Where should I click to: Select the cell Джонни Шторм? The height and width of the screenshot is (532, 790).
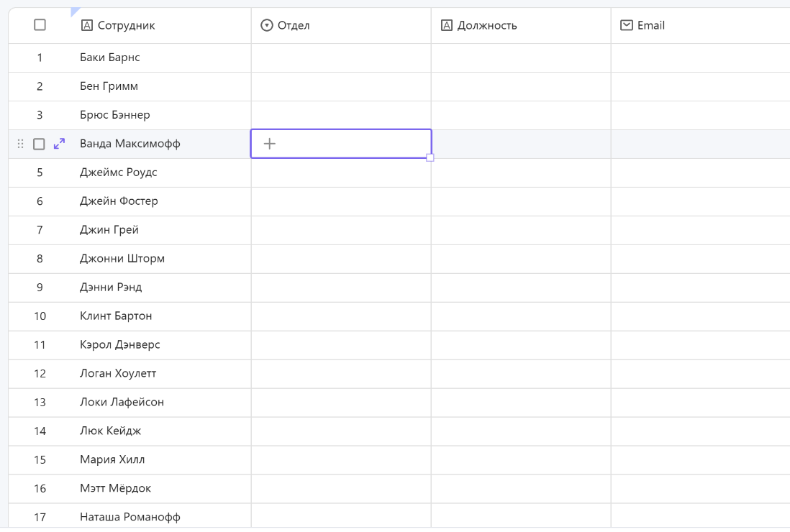coord(161,259)
